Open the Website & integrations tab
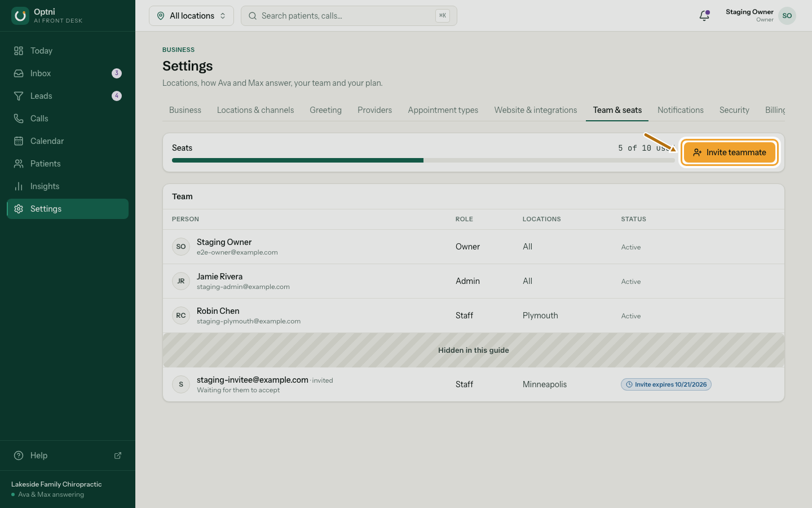Image resolution: width=812 pixels, height=508 pixels. [536, 110]
